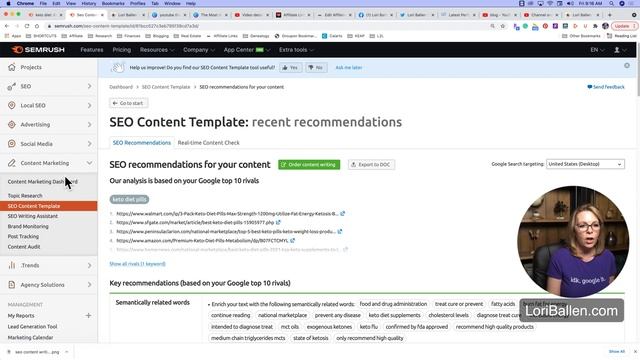Click the SEO sidebar icon
Screen dimensions: 640x360
(12, 86)
